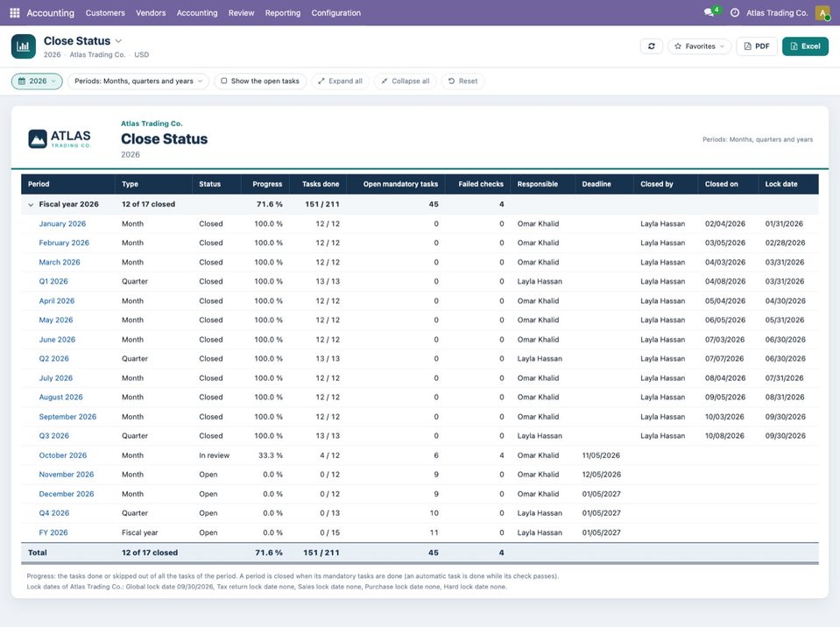
Task: Click the In review status for October 2026
Action: pyautogui.click(x=215, y=455)
